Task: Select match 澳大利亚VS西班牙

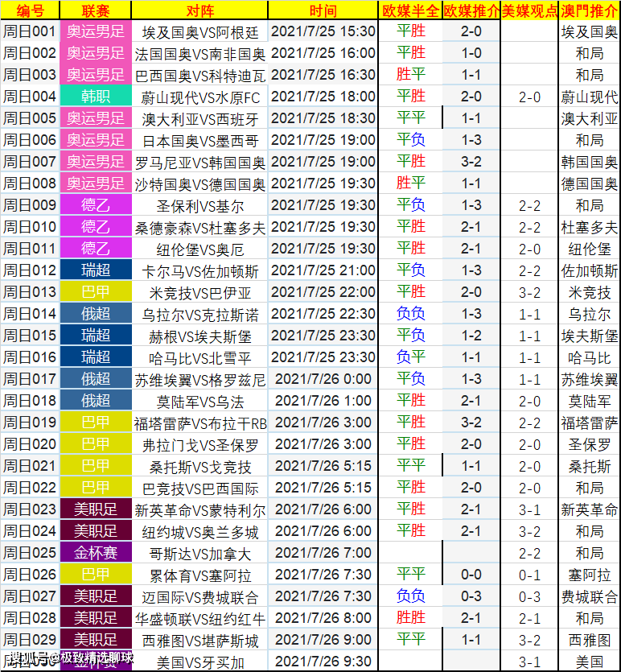Action: coord(199,118)
